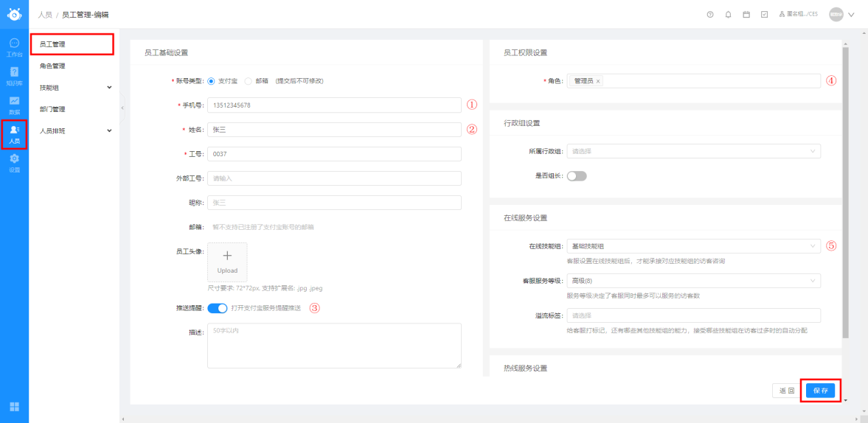Click the horizontal scrollbar left arrow
Image resolution: width=868 pixels, height=423 pixels.
point(123,419)
